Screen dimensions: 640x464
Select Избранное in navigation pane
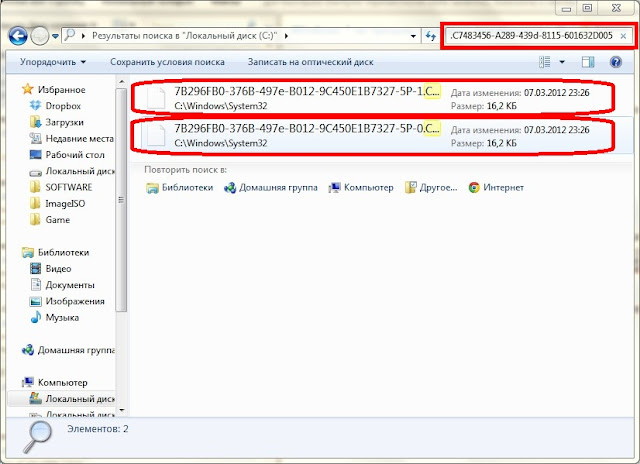click(53, 89)
